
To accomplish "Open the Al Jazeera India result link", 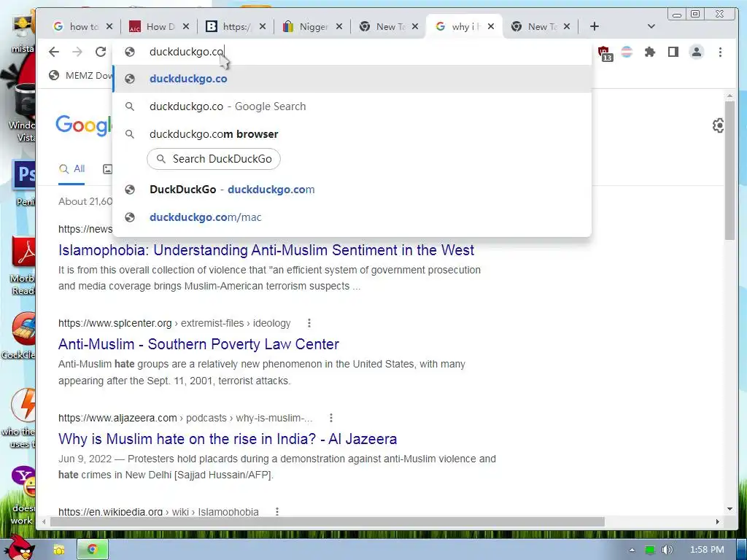I will 228,438.
